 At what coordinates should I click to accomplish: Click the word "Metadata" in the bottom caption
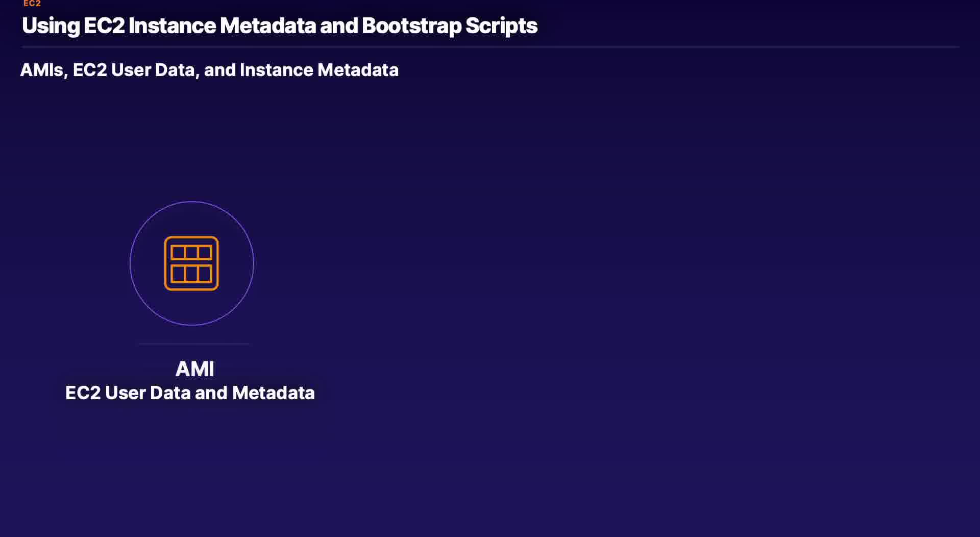coord(273,393)
